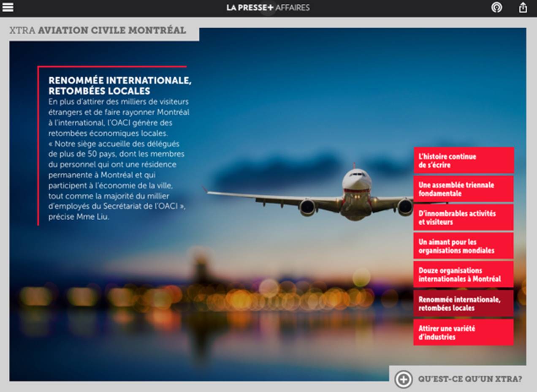Select the Affaires section label
The width and height of the screenshot is (537, 392).
293,8
